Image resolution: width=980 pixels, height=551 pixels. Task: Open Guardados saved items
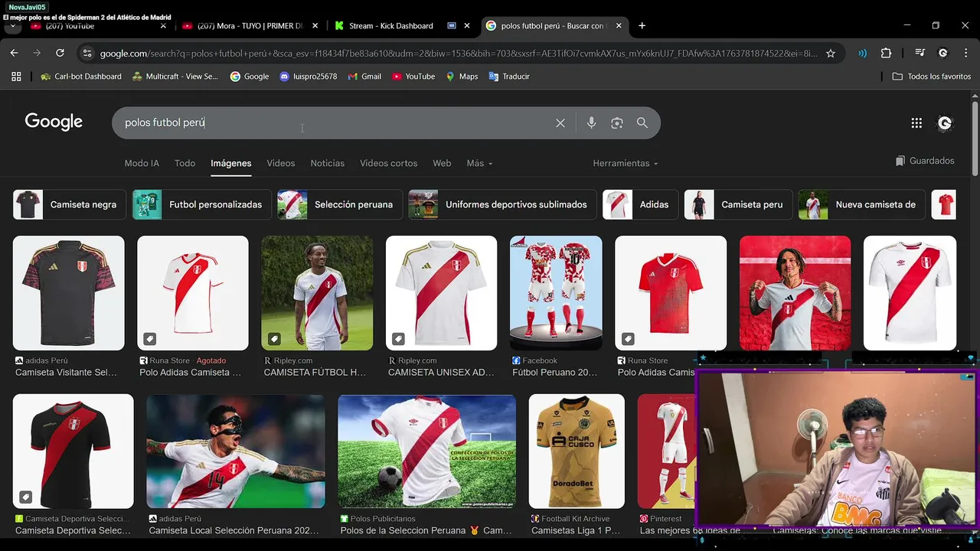[925, 161]
